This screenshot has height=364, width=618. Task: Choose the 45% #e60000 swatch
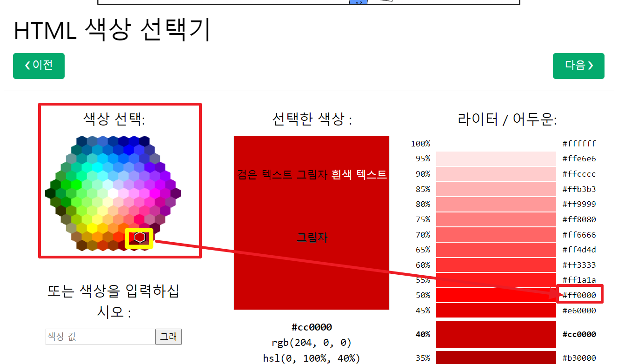pos(496,311)
